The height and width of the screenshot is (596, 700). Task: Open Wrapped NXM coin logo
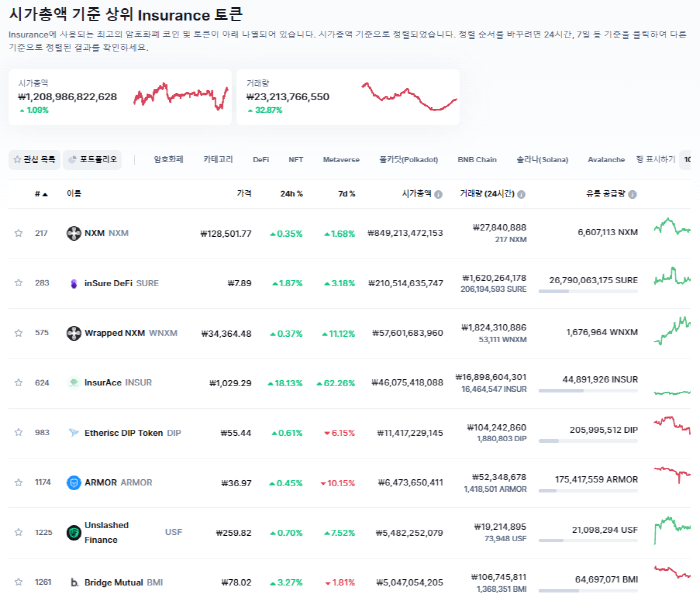74,333
